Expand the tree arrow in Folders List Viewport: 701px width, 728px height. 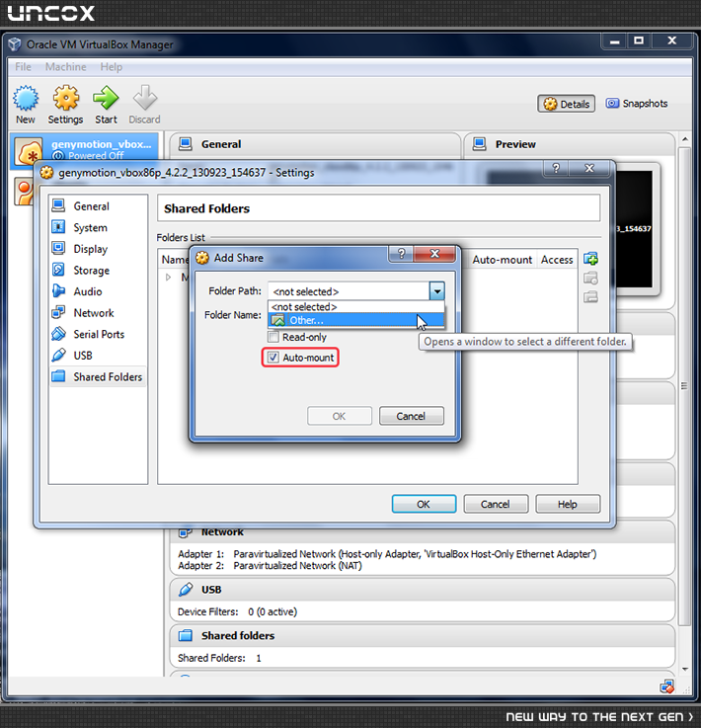pyautogui.click(x=169, y=278)
